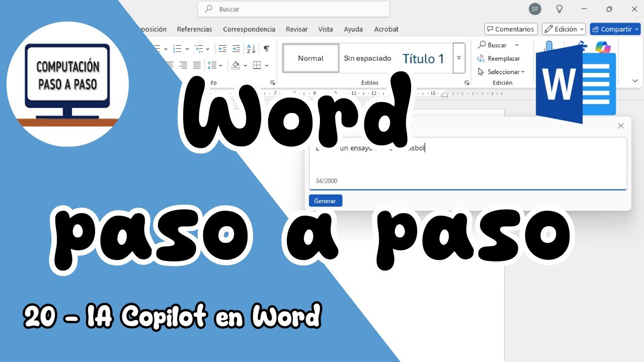Apply the Sin espaciado style
Image resolution: width=644 pixels, height=362 pixels.
click(x=367, y=58)
